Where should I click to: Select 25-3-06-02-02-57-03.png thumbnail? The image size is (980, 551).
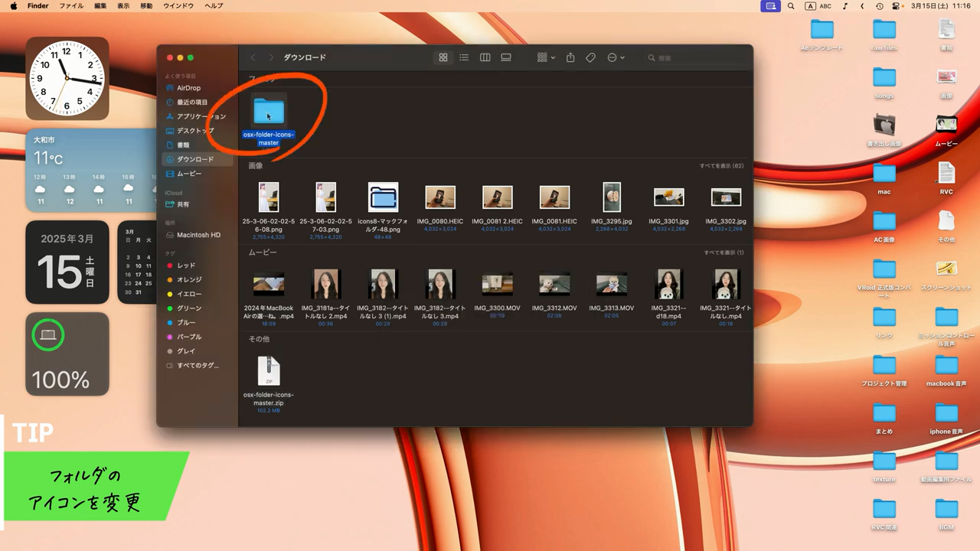[326, 197]
